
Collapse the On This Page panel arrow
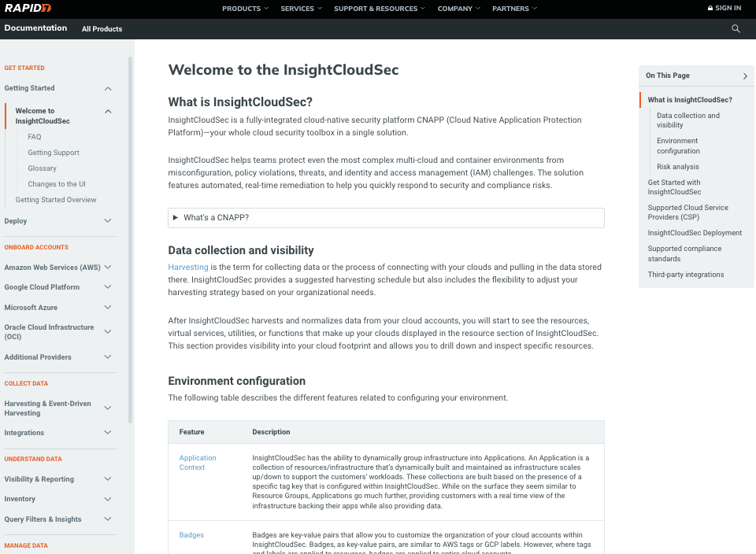pyautogui.click(x=745, y=76)
